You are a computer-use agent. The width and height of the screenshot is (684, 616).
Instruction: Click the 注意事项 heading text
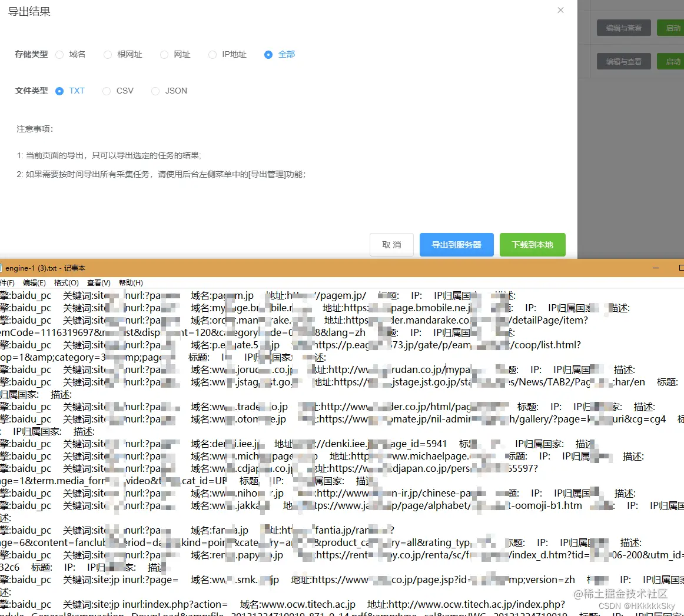click(x=35, y=129)
